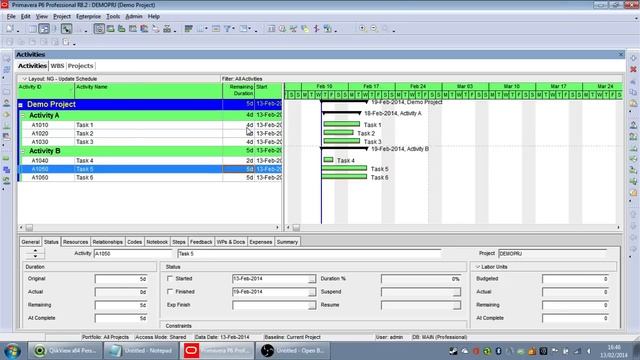Screen dimensions: 640x360
Task: Open the Resume date picker button
Action: pyautogui.click(x=457, y=305)
